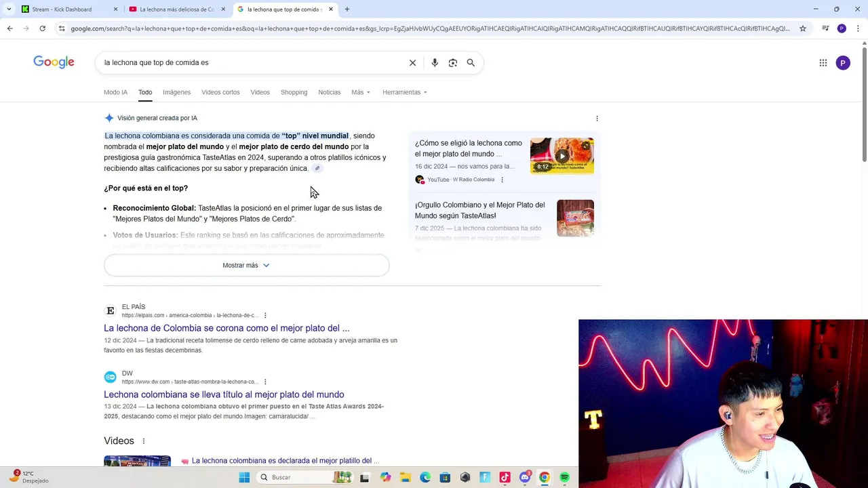Open the Chrome profile avatar

pyautogui.click(x=842, y=28)
